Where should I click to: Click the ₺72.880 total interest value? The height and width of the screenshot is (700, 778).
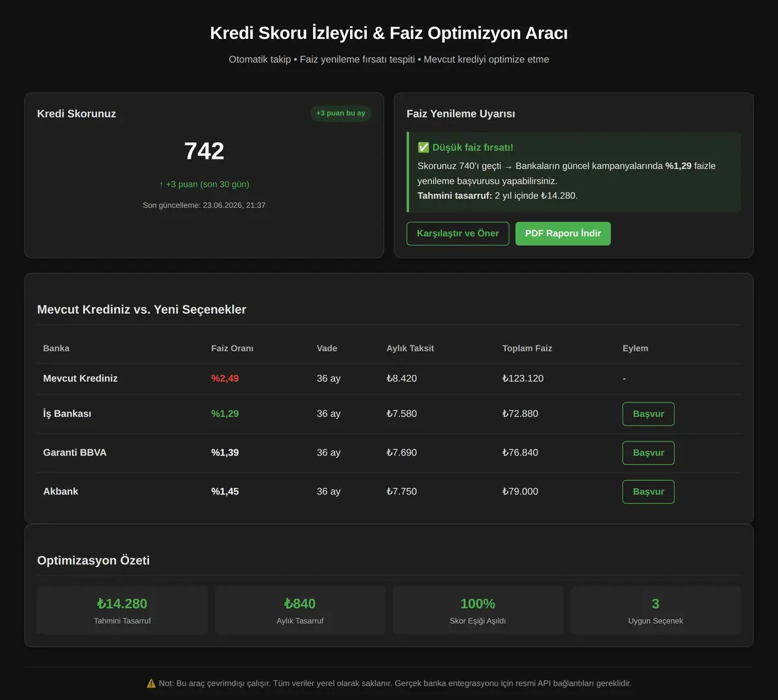[521, 414]
